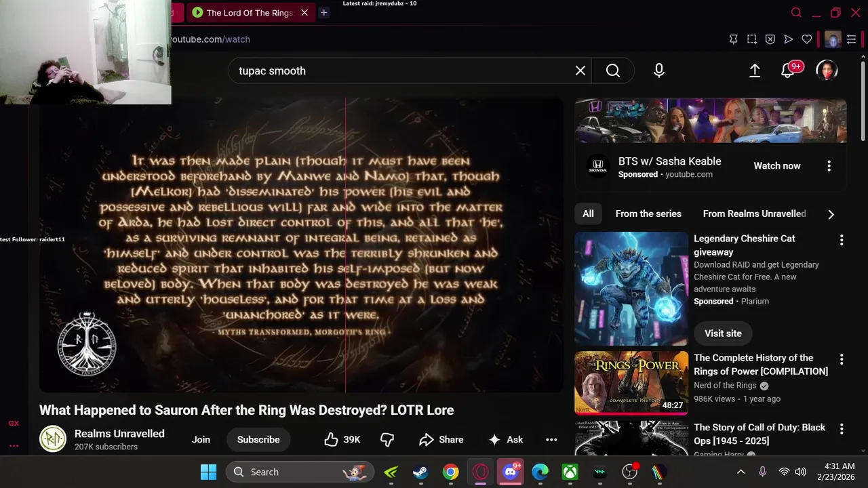Viewport: 868px width, 488px height.
Task: Open taskbar volume speaker control
Action: point(801,472)
